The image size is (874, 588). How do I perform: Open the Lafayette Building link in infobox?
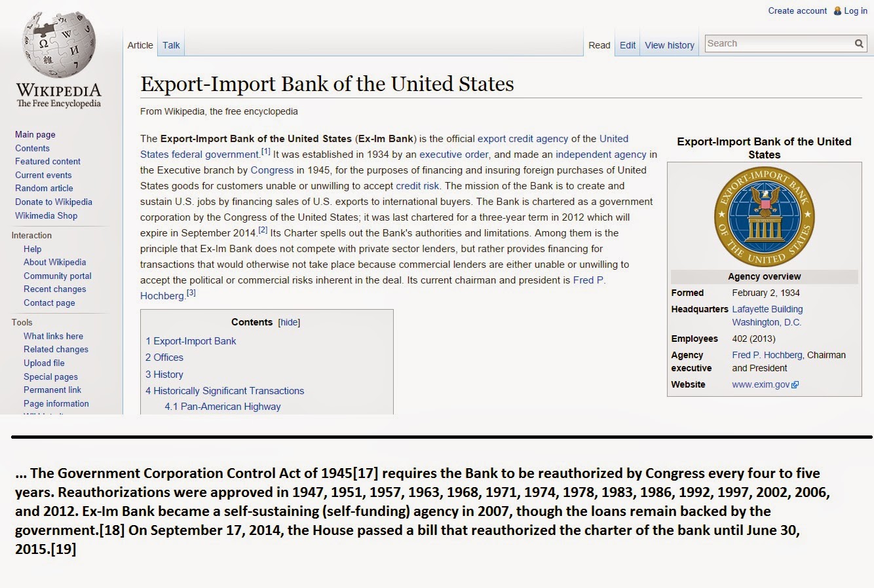click(x=767, y=309)
